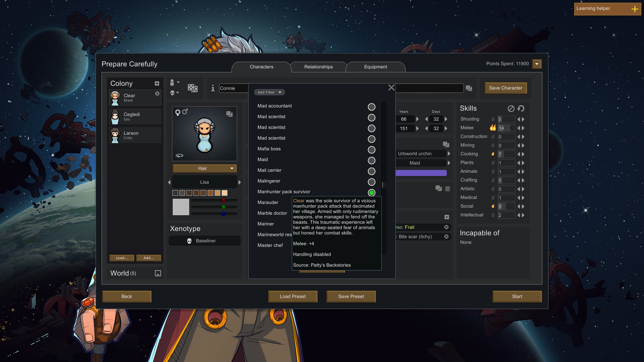Viewport: 644px width, 362px height.
Task: Open skull mortality dropdown icon
Action: click(x=174, y=93)
